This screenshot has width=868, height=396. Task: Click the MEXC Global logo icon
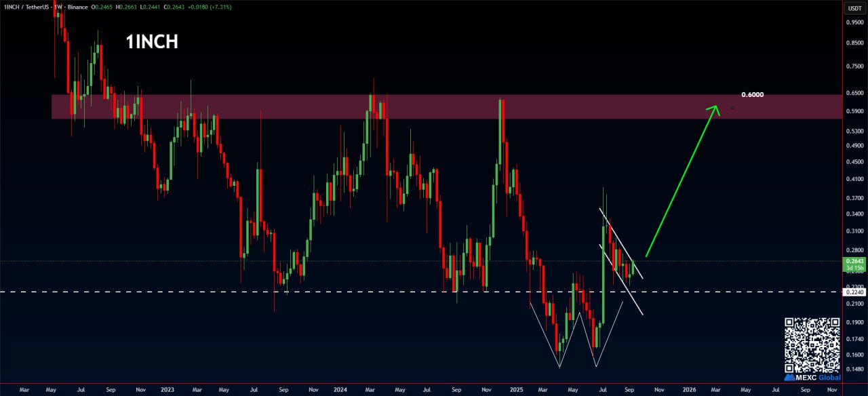790,377
